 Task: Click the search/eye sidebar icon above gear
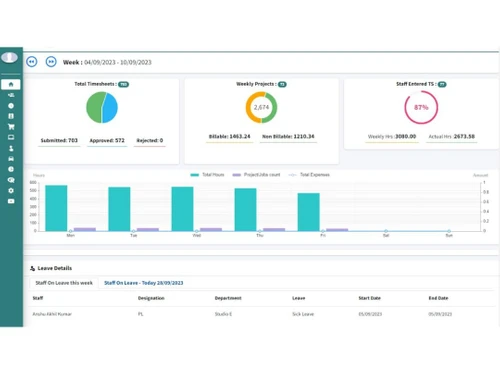coord(11,180)
